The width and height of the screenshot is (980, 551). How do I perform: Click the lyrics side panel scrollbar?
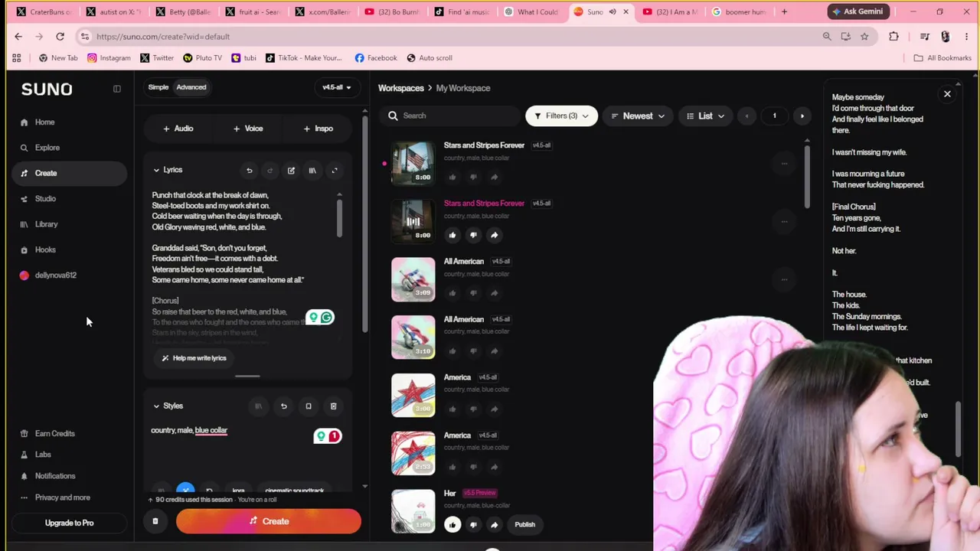958,431
